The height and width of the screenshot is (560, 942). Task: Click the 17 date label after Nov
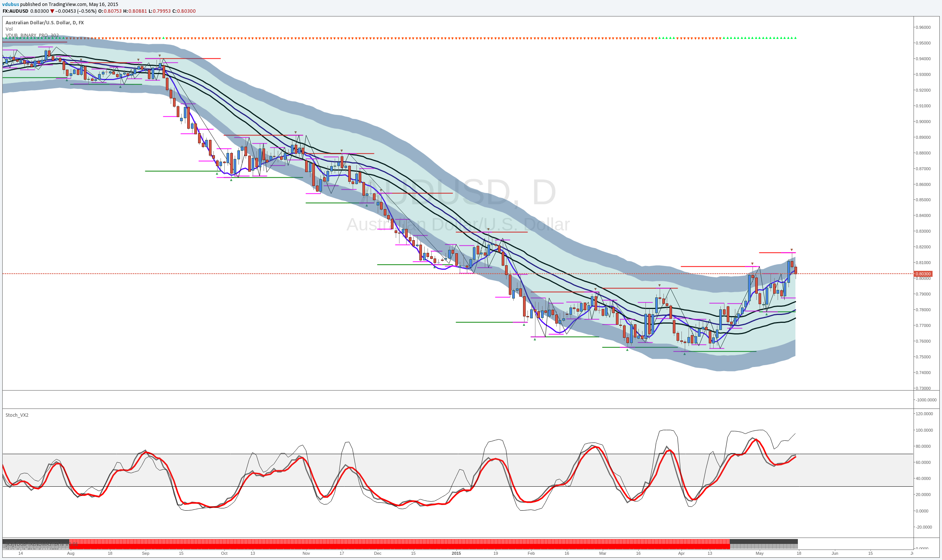click(x=342, y=554)
